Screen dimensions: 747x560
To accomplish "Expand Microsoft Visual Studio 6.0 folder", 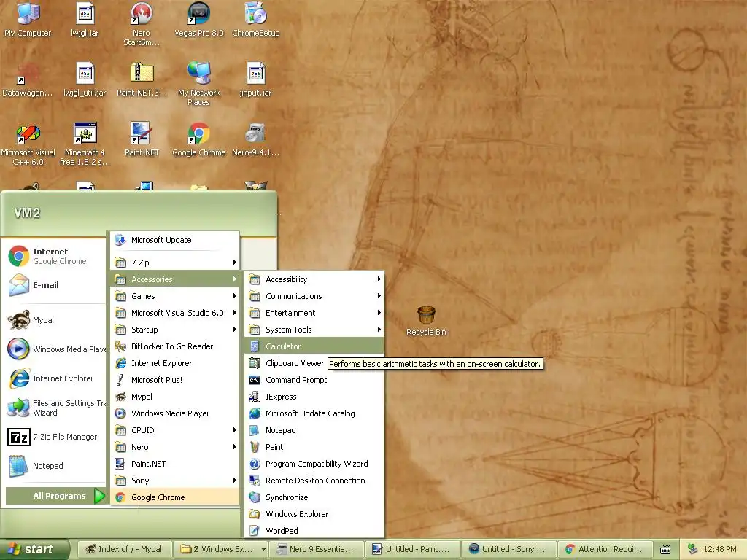I will (x=175, y=313).
